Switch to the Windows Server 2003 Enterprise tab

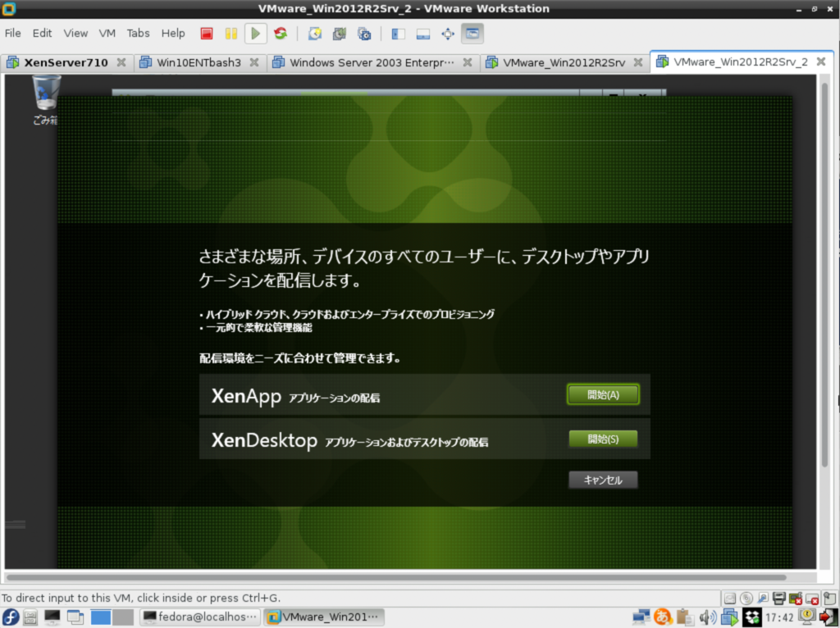coord(372,62)
